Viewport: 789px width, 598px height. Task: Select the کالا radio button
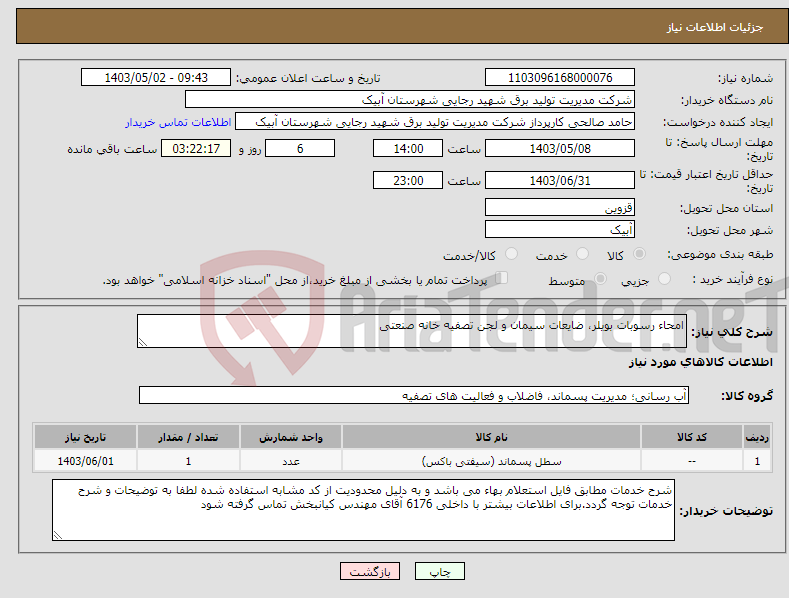point(640,254)
